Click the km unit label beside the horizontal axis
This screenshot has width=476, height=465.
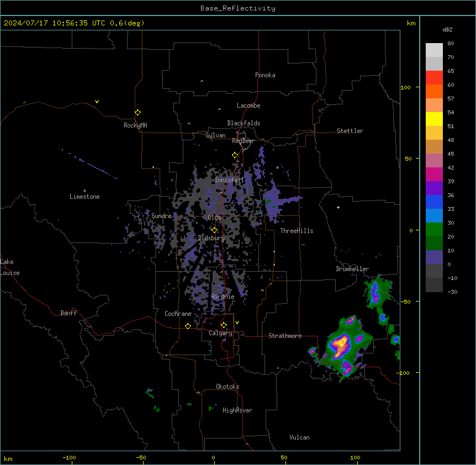pyautogui.click(x=8, y=458)
